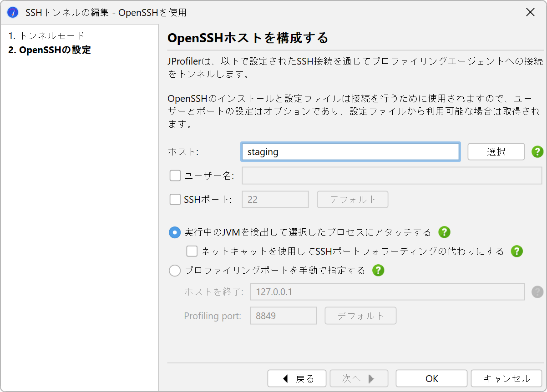Click the 戻る back button
The image size is (547, 392).
point(297,378)
